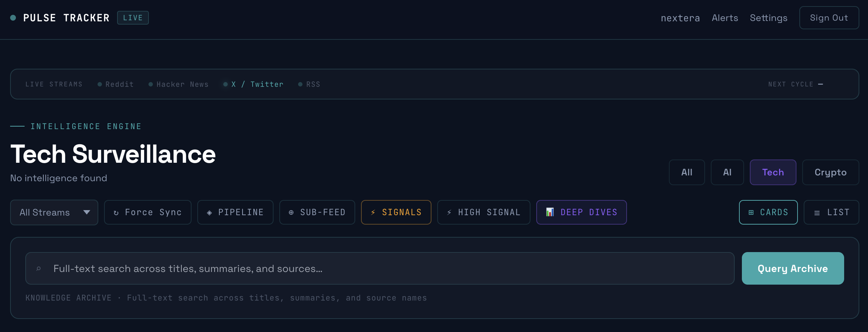This screenshot has height=332, width=868.
Task: Click the circled-plus icon on SUB-FEED
Action: [291, 213]
